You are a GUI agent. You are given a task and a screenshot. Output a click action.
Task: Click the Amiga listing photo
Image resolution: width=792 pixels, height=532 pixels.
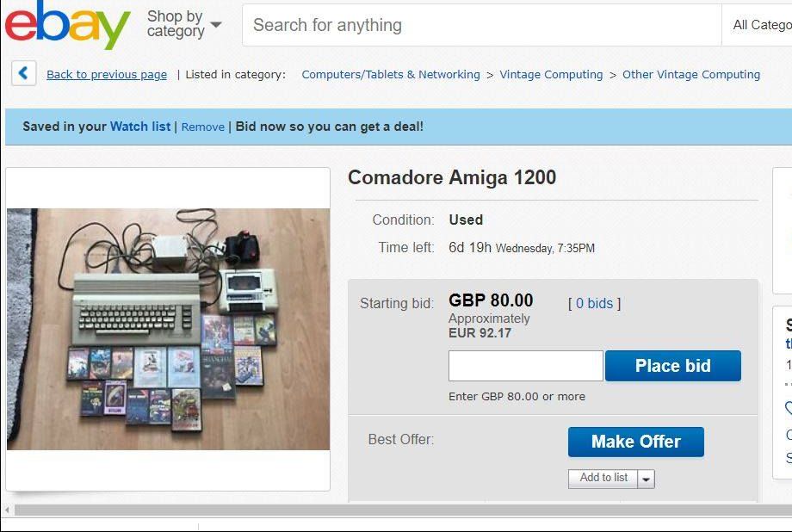(x=168, y=329)
